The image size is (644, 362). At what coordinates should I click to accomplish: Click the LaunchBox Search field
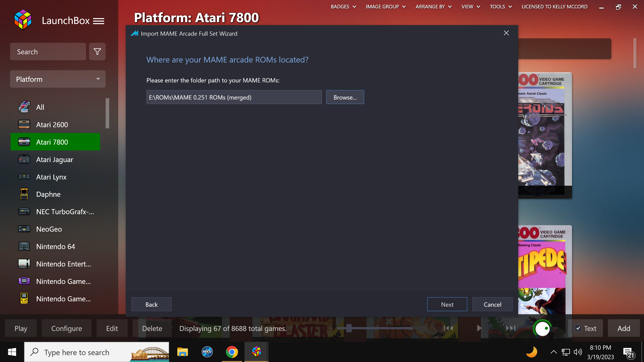[x=48, y=51]
